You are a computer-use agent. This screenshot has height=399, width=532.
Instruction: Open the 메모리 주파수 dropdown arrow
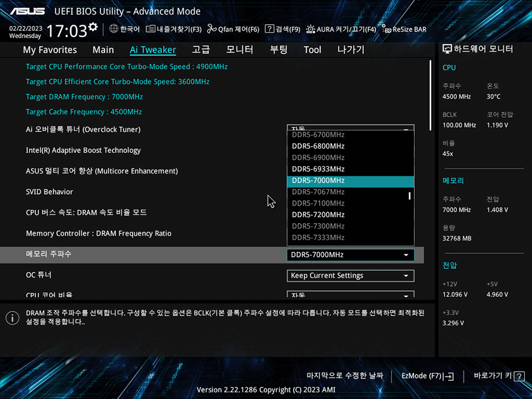point(406,255)
